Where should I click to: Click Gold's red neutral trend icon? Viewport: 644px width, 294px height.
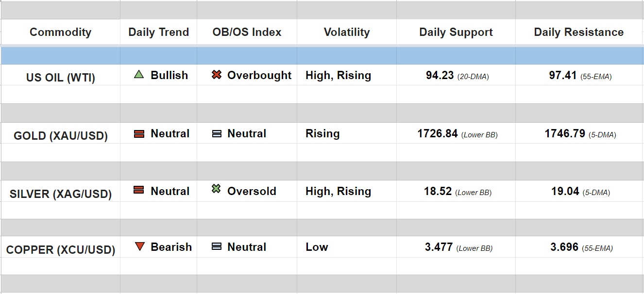pos(139,133)
